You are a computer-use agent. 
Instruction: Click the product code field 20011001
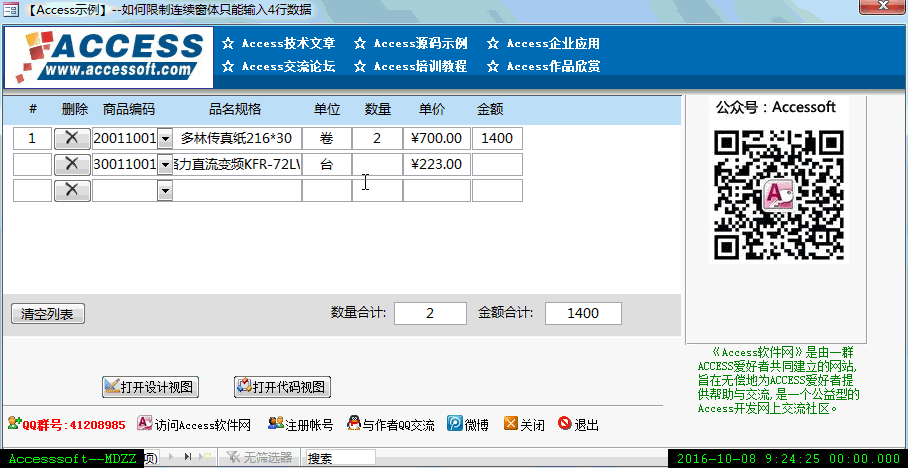tap(125, 138)
